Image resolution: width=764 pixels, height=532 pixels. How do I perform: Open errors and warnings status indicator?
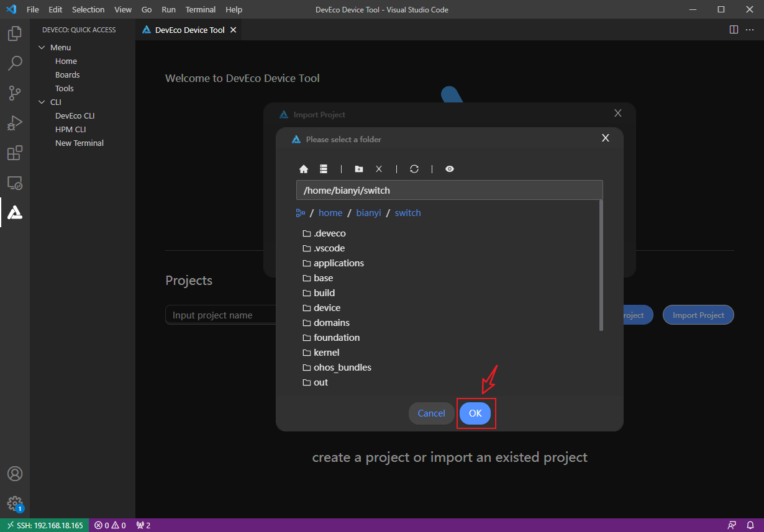click(x=110, y=525)
